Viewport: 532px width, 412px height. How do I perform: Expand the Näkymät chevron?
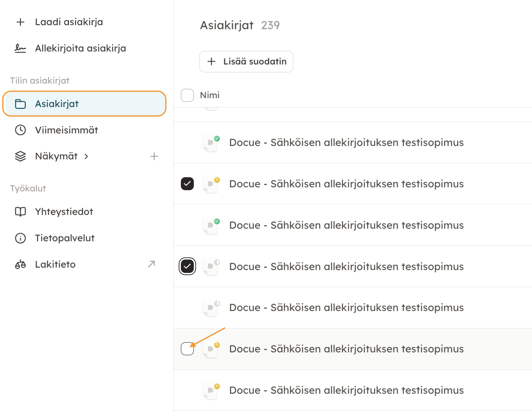(86, 156)
